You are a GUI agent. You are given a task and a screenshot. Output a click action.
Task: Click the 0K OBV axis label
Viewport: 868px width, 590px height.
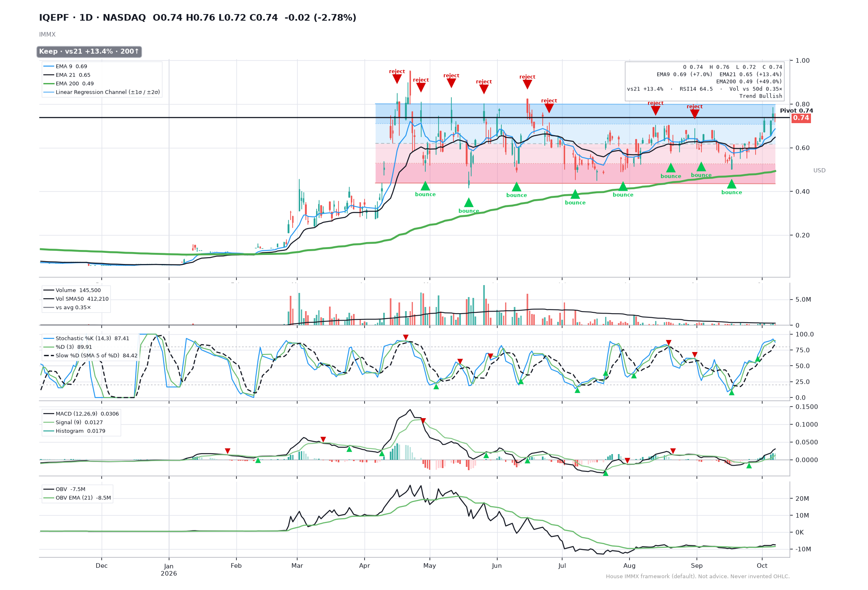(x=800, y=532)
